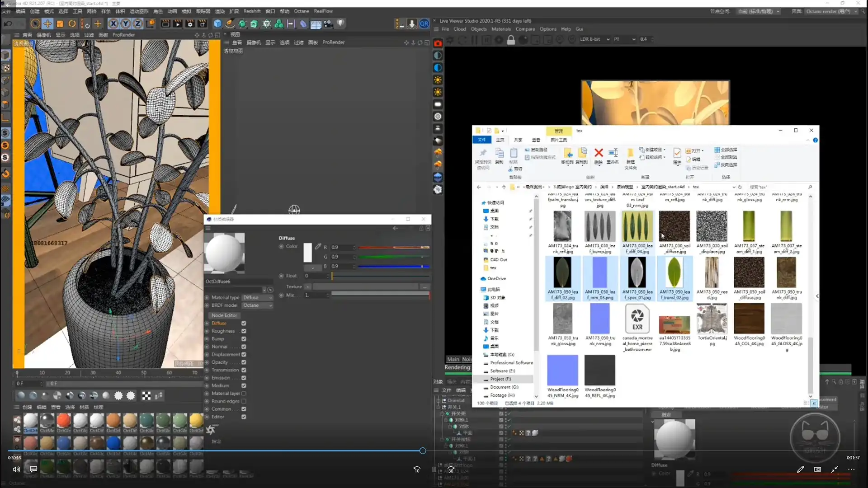Select the Move tool in toolbar
Viewport: 868px width, 488px height.
(47, 23)
